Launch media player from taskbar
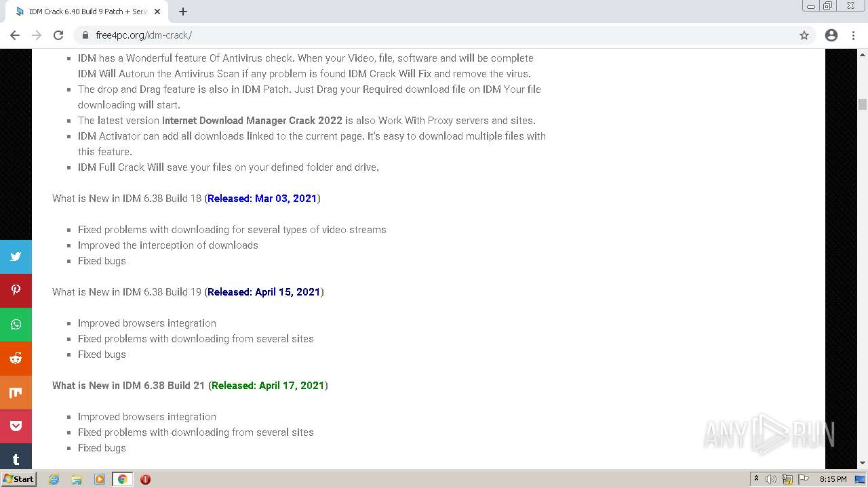Screen dimensions: 868x488 tap(100, 479)
